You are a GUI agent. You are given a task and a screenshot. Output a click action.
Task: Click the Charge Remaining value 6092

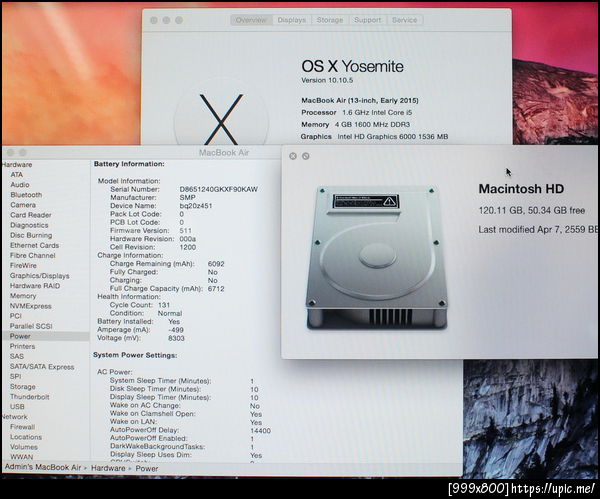(216, 264)
